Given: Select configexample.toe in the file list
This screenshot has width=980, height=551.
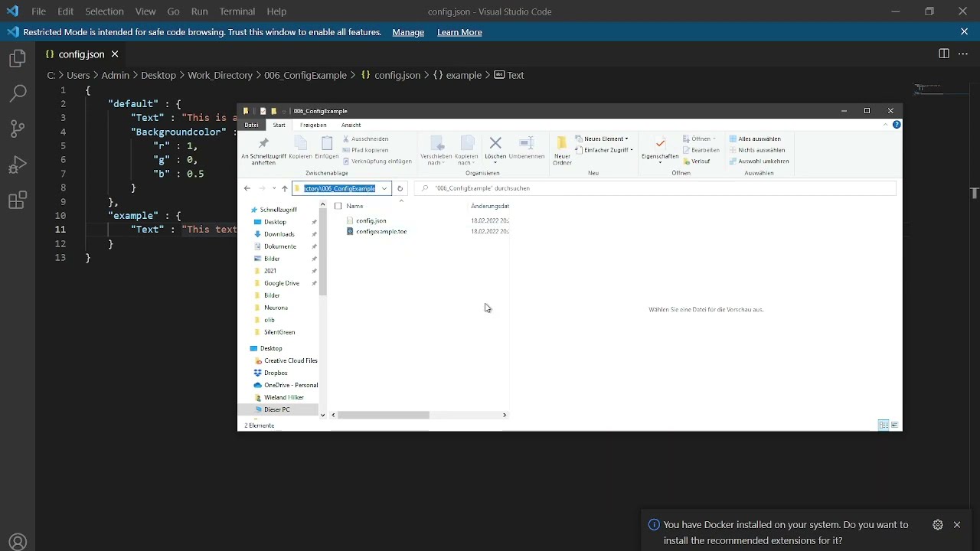Looking at the screenshot, I should (381, 231).
